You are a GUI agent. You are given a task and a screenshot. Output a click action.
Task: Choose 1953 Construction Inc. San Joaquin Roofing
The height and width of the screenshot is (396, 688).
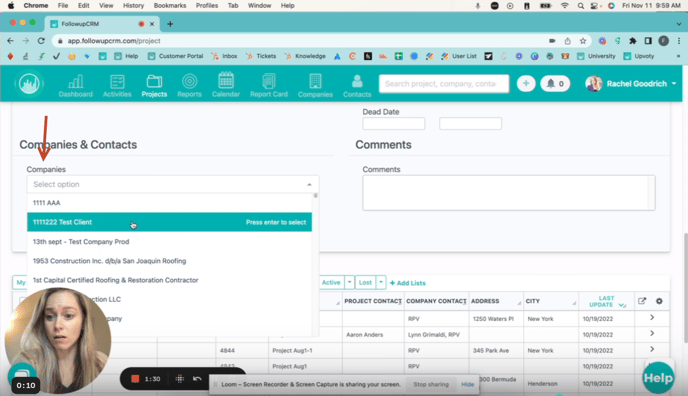coord(169,260)
